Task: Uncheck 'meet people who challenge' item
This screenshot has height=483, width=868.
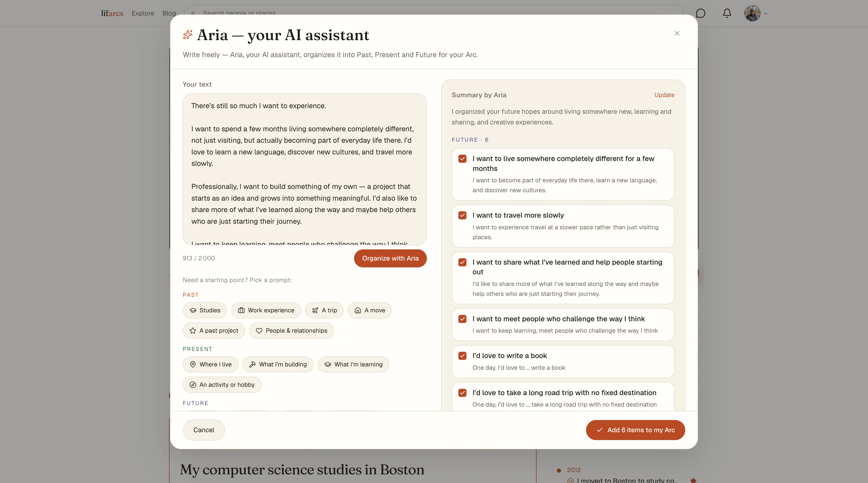Action: 462,319
